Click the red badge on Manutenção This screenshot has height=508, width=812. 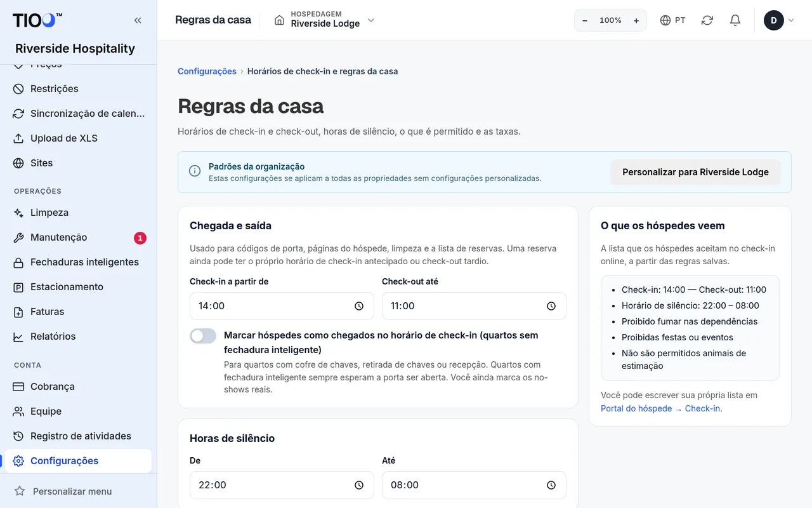140,238
